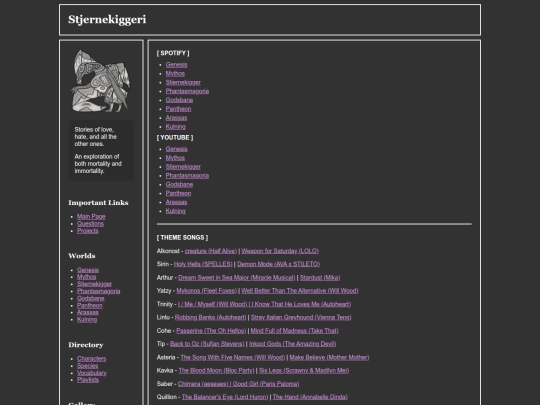The height and width of the screenshot is (405, 540).
Task: Open the Projects link in sidebar
Action: tap(87, 231)
